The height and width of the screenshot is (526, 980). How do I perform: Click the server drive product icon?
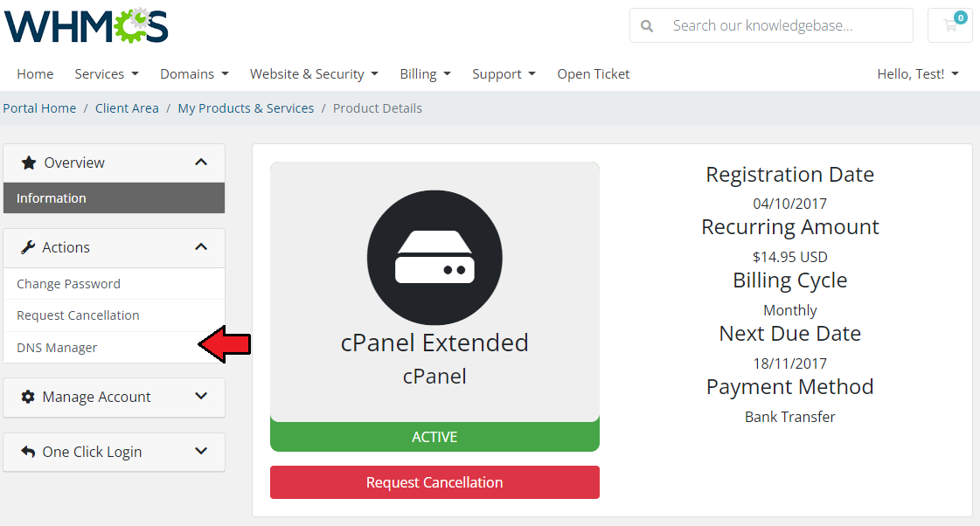[x=434, y=258]
